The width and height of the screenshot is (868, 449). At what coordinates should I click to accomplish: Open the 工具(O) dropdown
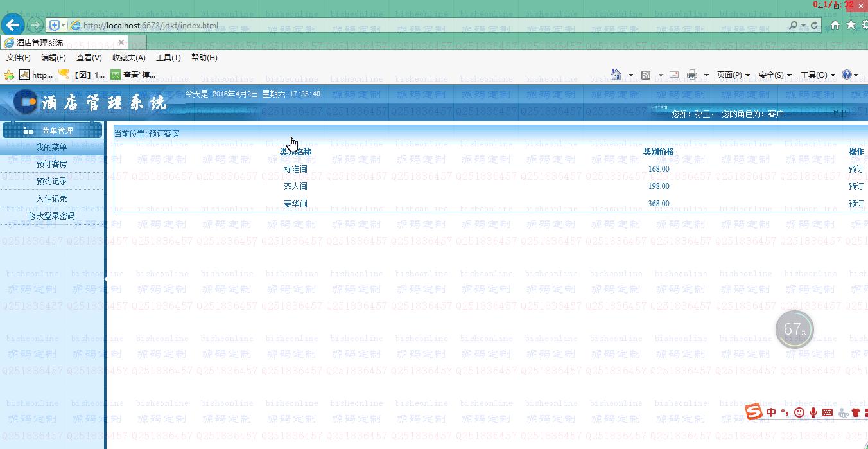coord(817,75)
